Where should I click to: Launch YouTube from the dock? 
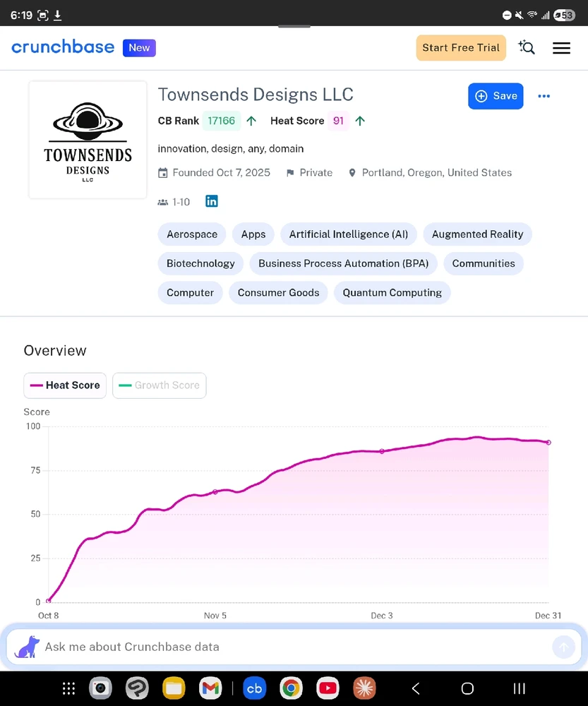327,688
